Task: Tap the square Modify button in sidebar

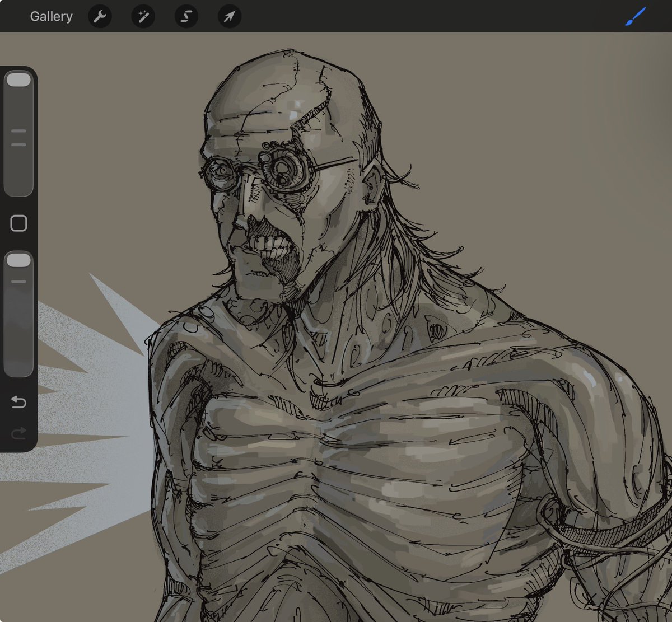Action: 18,223
